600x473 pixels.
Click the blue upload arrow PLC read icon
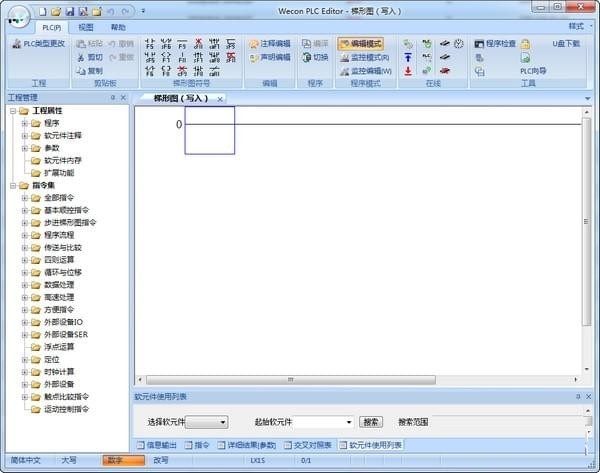pos(408,57)
